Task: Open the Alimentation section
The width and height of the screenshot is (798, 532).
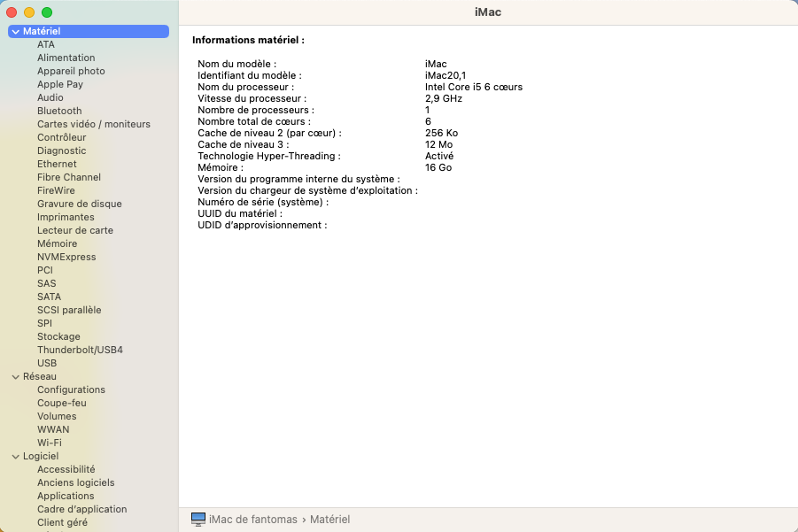Action: (66, 58)
